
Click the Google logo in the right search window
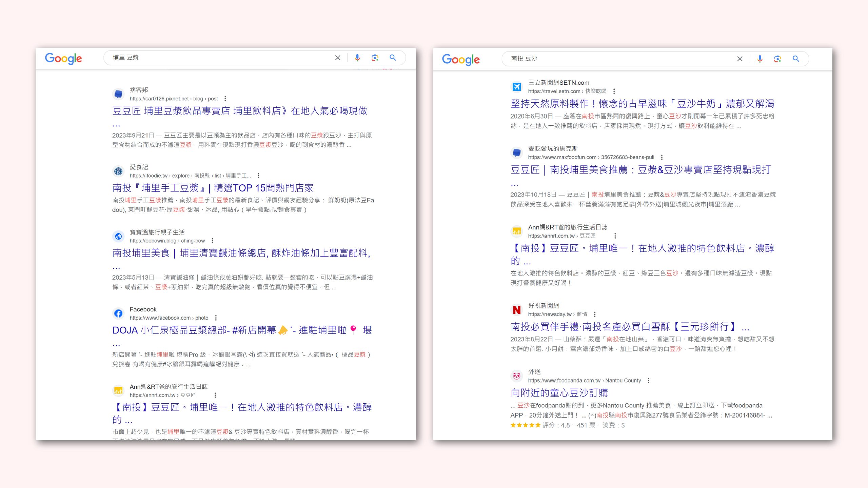461,60
